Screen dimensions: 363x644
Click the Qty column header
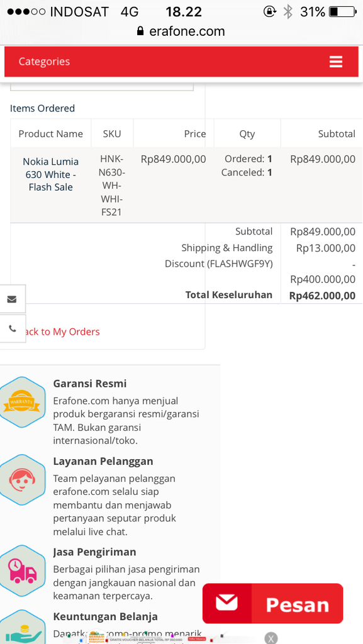coord(247,135)
